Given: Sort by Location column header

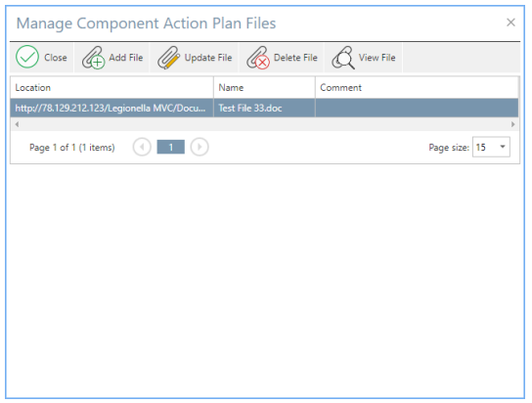Looking at the screenshot, I should [x=111, y=87].
